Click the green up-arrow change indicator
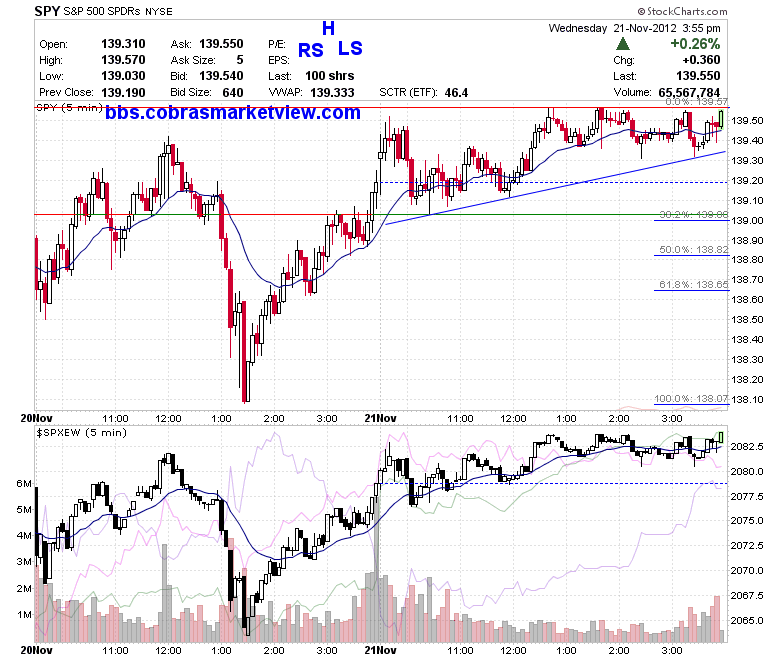The width and height of the screenshot is (780, 659). [622, 44]
